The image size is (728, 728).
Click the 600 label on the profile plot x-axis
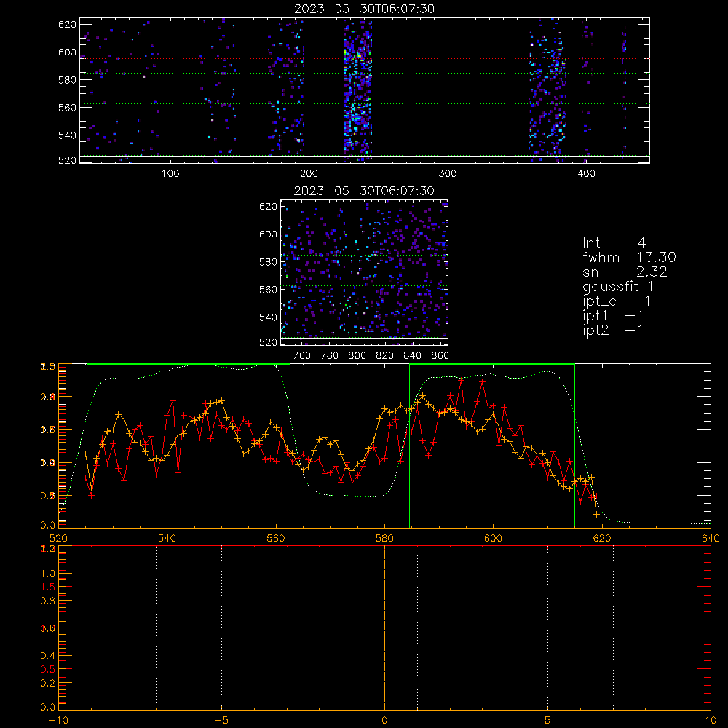[494, 538]
